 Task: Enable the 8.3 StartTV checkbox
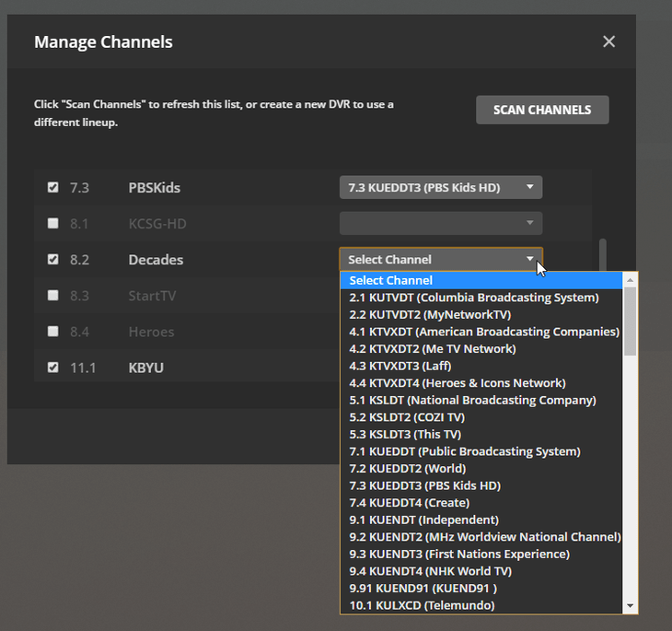pyautogui.click(x=52, y=296)
